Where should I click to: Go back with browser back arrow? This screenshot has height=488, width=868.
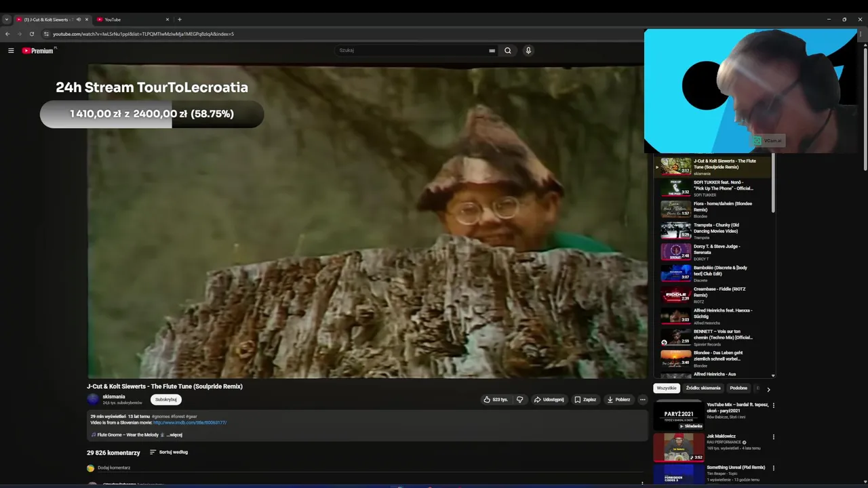click(7, 34)
